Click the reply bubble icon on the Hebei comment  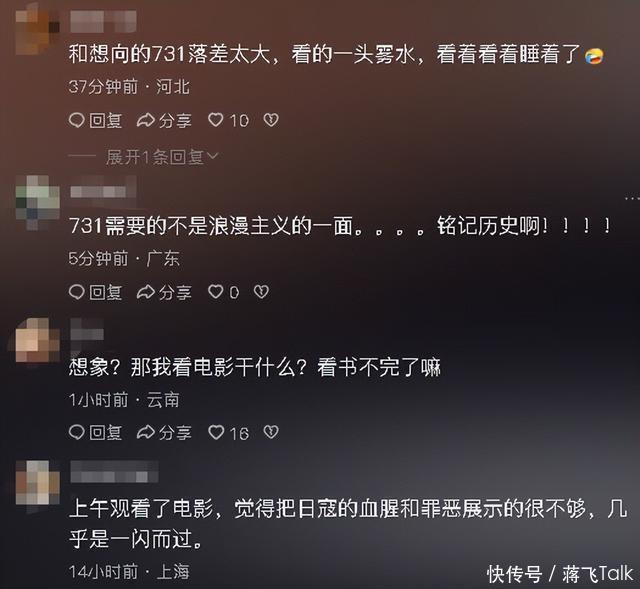76,120
